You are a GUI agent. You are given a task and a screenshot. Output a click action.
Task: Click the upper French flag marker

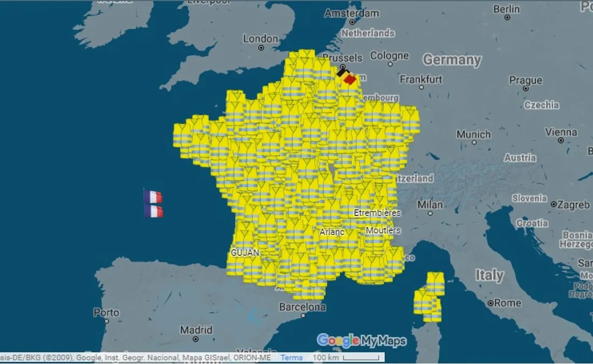[153, 197]
